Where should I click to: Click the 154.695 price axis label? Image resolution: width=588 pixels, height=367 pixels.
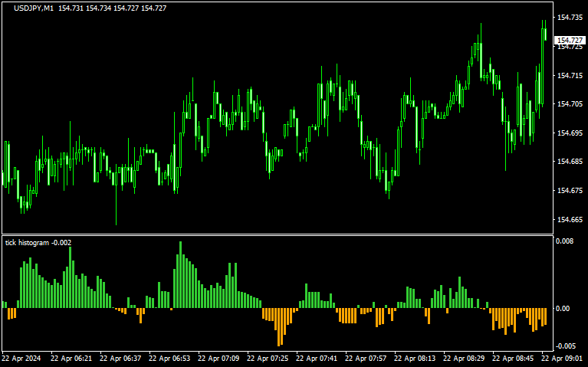pos(570,133)
